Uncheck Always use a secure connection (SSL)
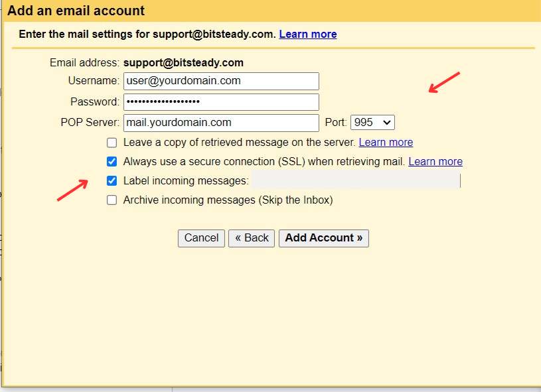 [112, 161]
